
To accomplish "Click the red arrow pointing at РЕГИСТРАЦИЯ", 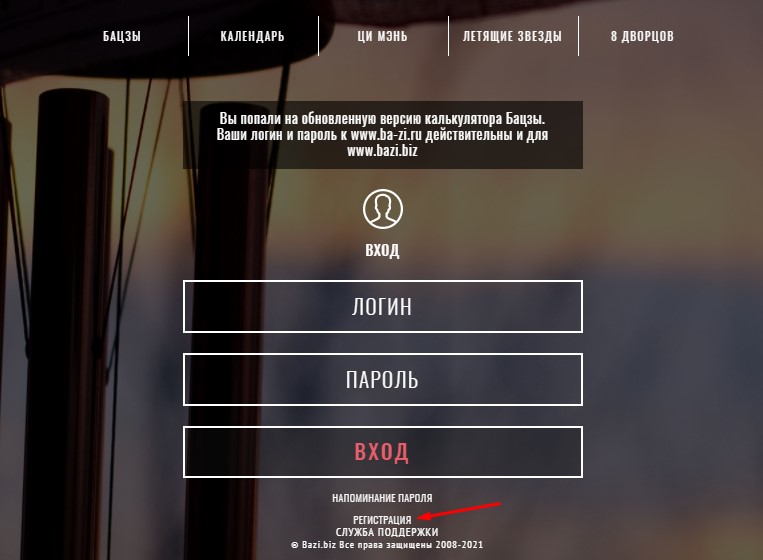I will point(459,511).
